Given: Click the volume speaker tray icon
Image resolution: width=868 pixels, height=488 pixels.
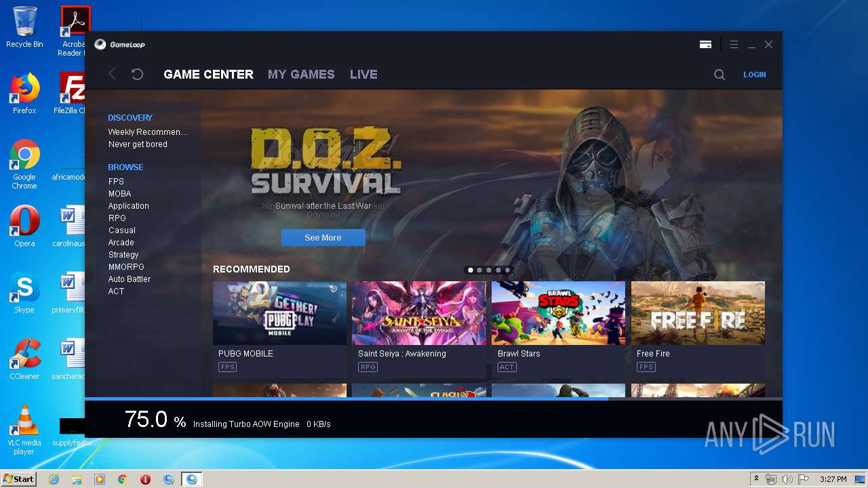Looking at the screenshot, I should point(787,479).
